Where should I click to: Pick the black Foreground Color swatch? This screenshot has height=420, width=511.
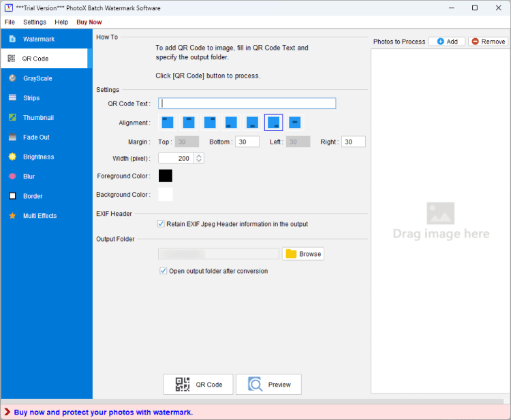(x=166, y=176)
